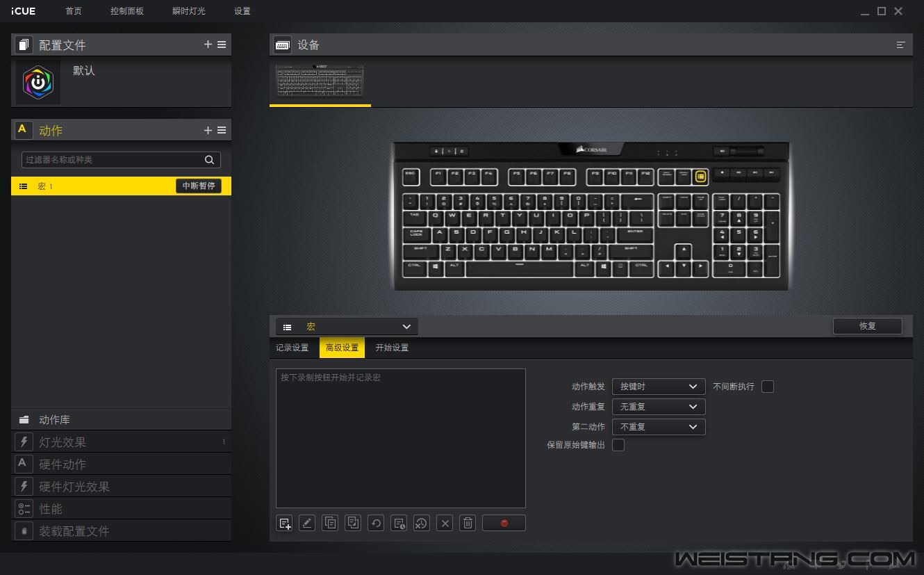This screenshot has height=575, width=924.
Task: Open the 控制面板 menu
Action: [x=127, y=11]
